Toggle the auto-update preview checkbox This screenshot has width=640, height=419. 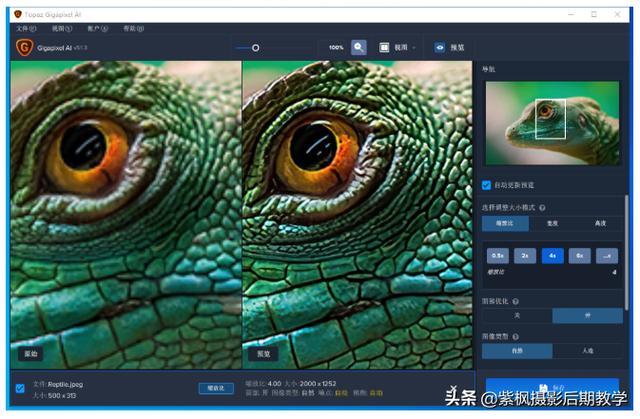coord(487,185)
